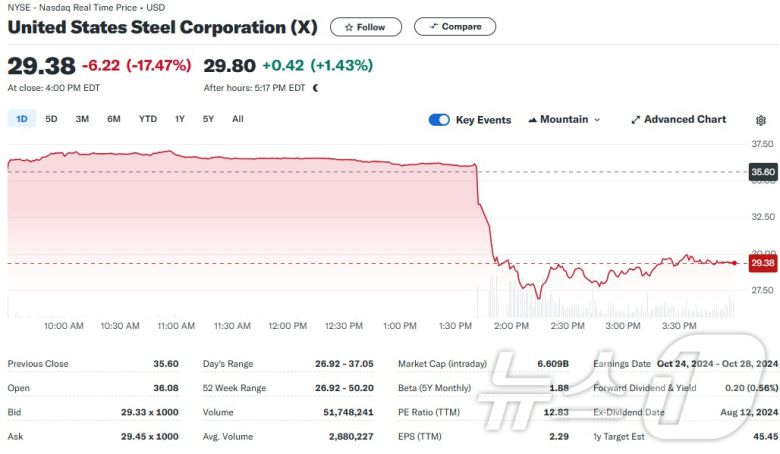Follow United States Steel Corporation stock

click(x=366, y=27)
